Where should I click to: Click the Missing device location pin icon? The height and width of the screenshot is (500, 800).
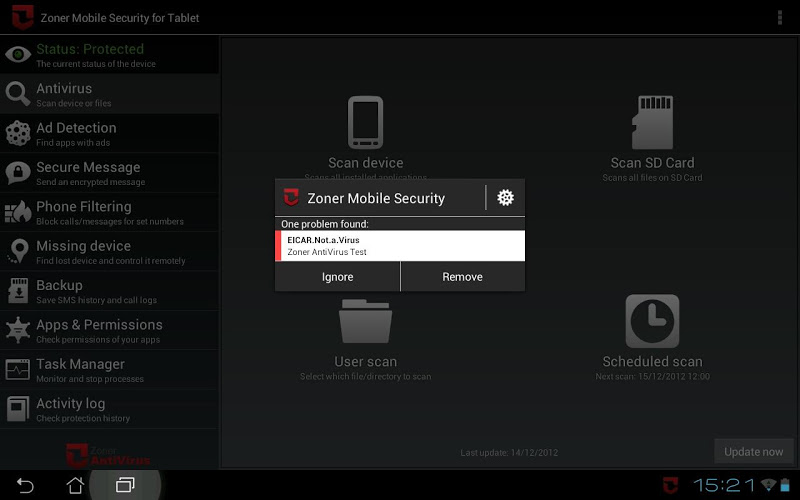[x=18, y=251]
